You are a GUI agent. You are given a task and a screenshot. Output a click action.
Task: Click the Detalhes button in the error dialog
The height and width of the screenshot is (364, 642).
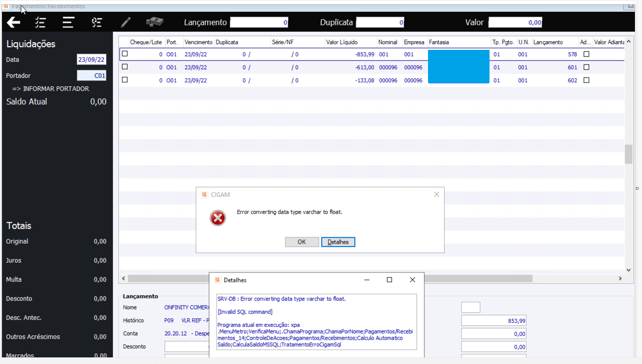pyautogui.click(x=338, y=242)
